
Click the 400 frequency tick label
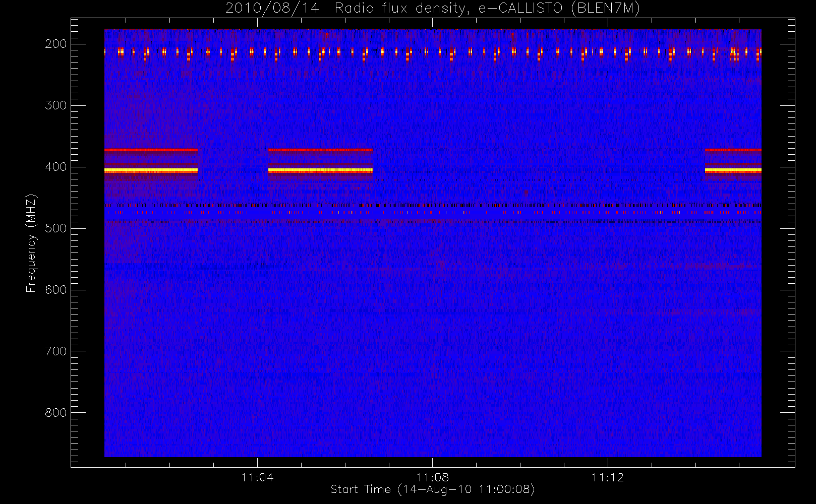pyautogui.click(x=56, y=167)
